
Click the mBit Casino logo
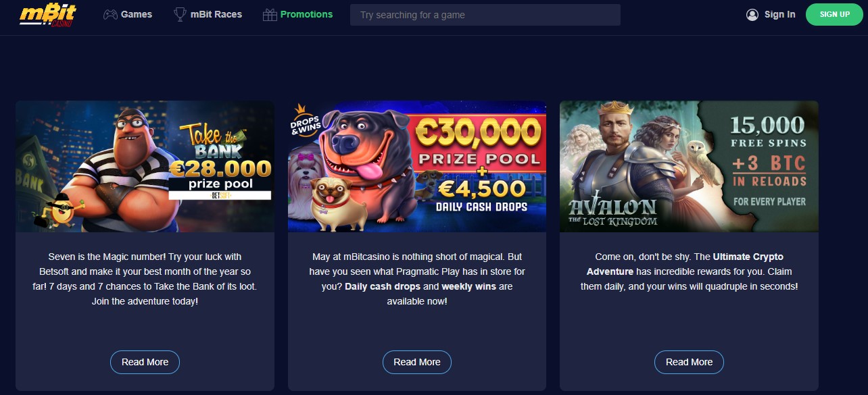click(47, 14)
